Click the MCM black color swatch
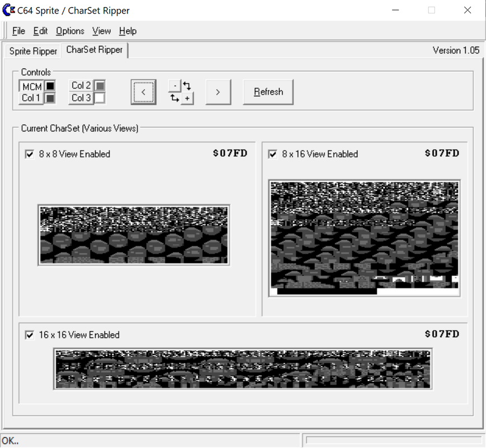This screenshot has width=486, height=448. coord(50,86)
